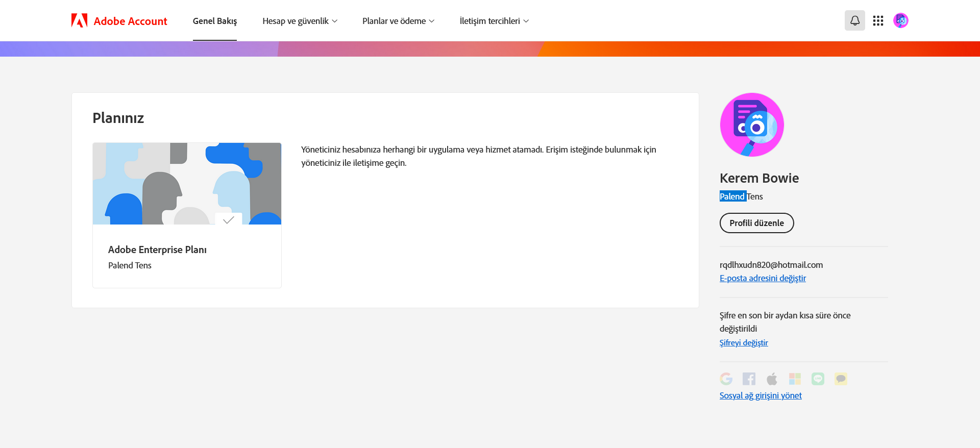Click the highlighted Palend Tens text under name

click(x=741, y=196)
